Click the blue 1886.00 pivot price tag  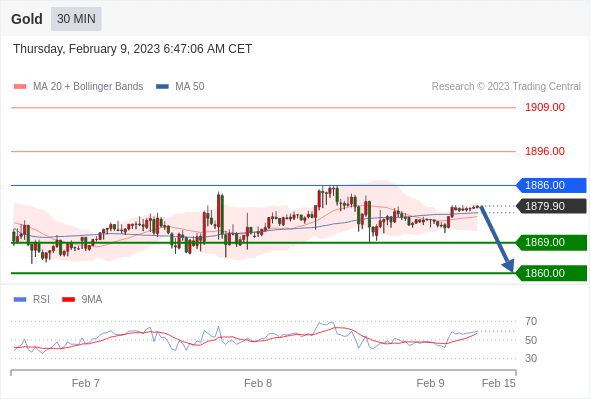click(x=551, y=185)
